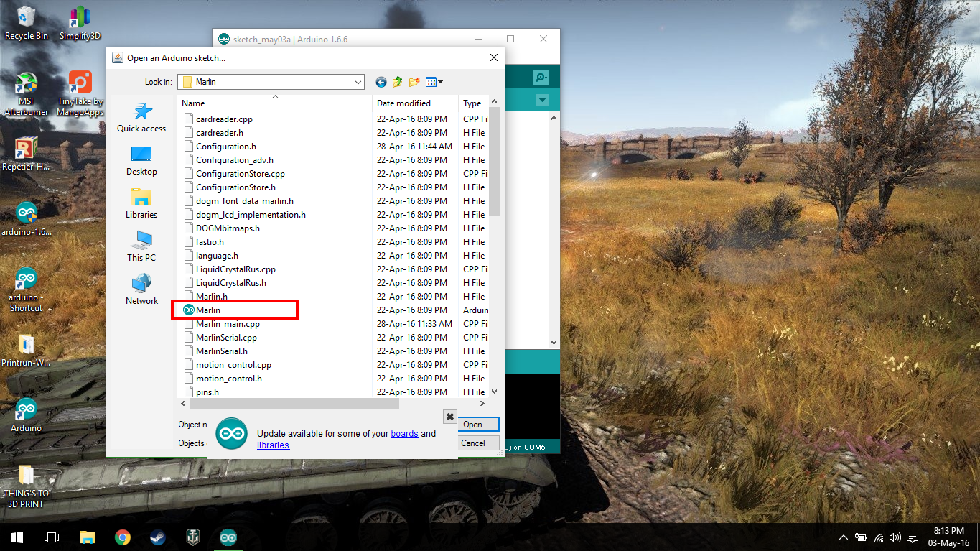980x551 pixels.
Task: Cancel the Open sketch dialog
Action: 479,443
